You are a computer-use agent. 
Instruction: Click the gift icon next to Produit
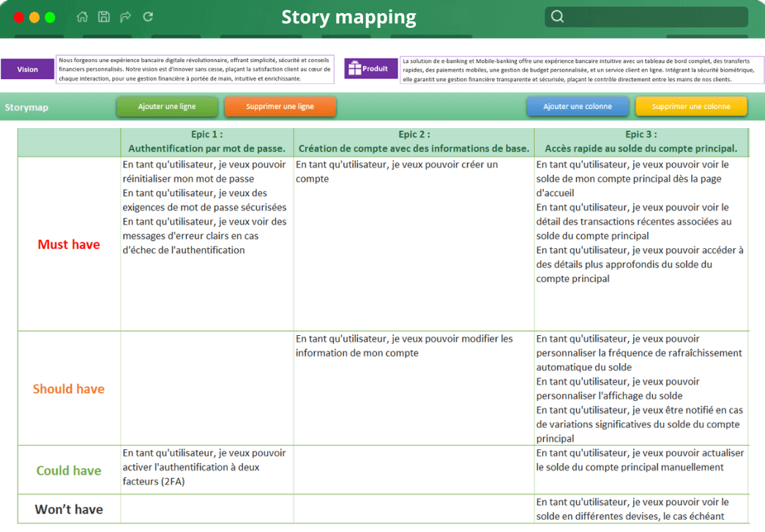[x=356, y=68]
